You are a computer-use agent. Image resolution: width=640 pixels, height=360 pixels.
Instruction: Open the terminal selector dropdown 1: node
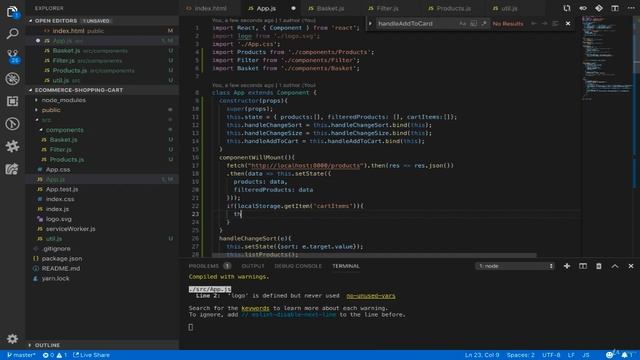pos(514,266)
